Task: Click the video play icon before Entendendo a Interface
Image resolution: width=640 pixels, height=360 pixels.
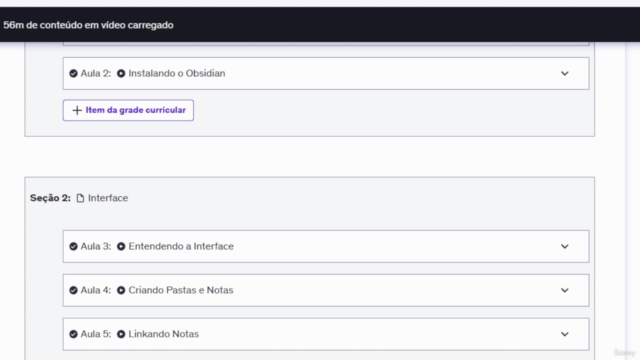Action: 121,247
